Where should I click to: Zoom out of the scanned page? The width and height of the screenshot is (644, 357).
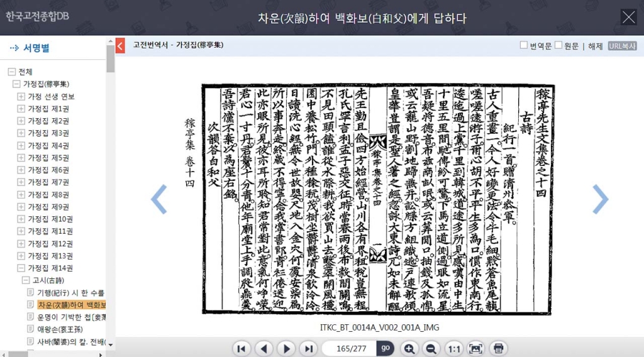431,348
